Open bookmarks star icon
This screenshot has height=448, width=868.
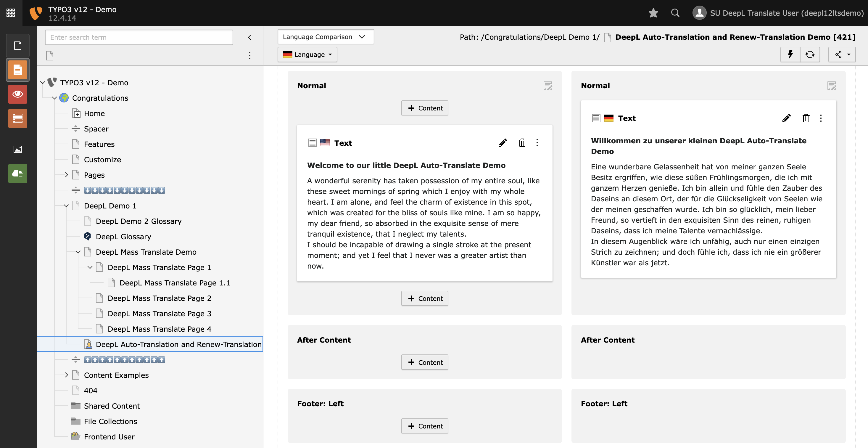pyautogui.click(x=653, y=13)
